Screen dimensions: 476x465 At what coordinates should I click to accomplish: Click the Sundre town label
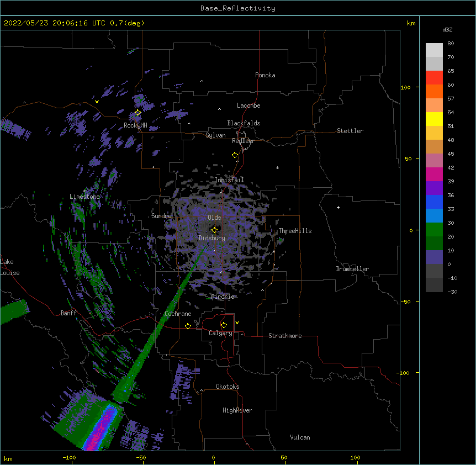[x=161, y=216]
